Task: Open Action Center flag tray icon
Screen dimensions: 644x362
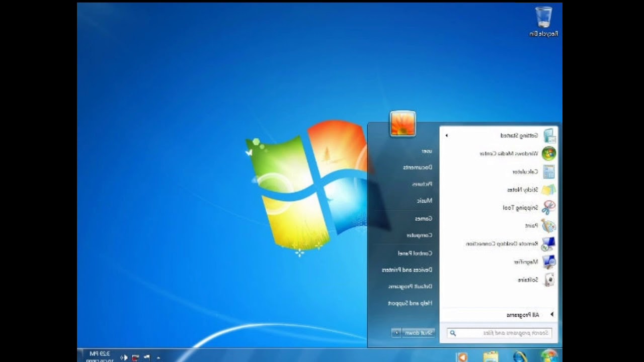Action: (146, 357)
